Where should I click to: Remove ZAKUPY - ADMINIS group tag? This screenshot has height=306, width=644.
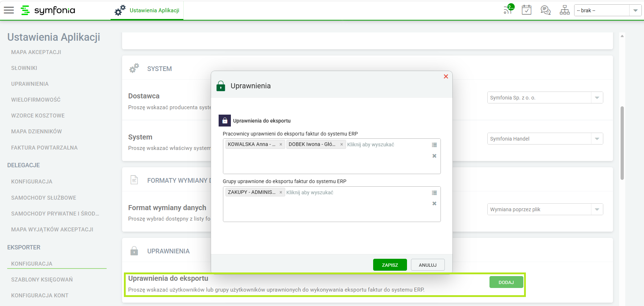(281, 192)
